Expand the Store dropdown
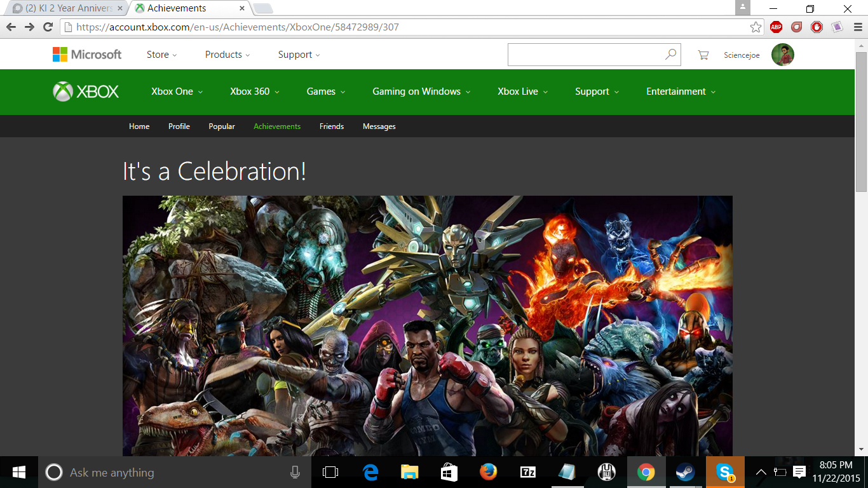868x488 pixels. pos(161,55)
